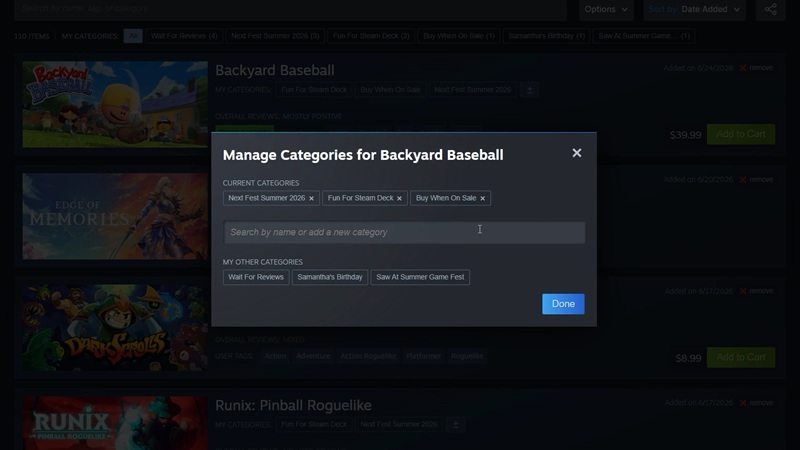Focus the search or add category field
This screenshot has width=800, height=450.
click(404, 232)
